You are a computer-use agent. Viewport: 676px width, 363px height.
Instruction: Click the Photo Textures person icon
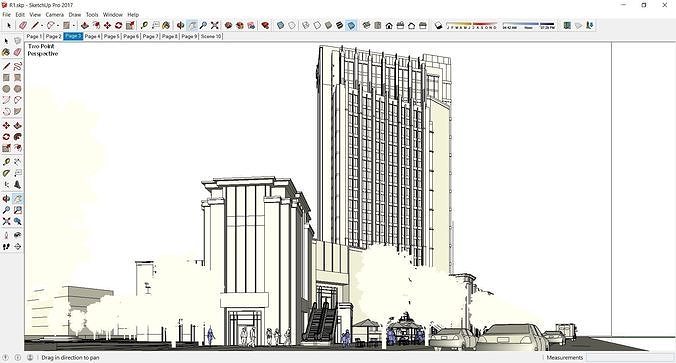click(x=590, y=25)
